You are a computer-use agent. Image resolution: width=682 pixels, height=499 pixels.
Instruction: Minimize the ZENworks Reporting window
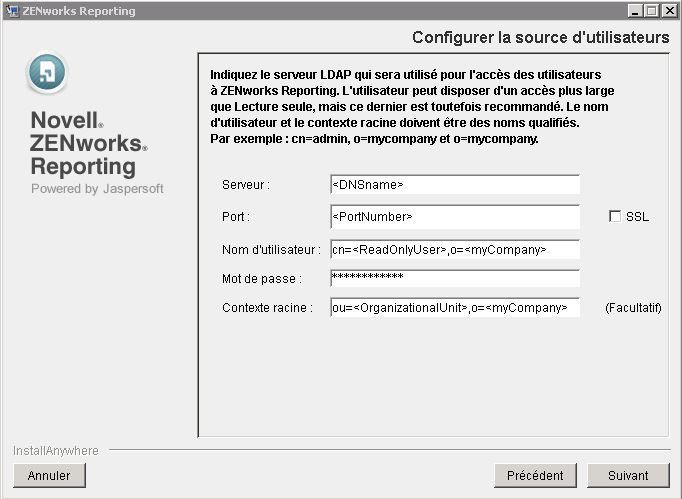click(x=636, y=11)
